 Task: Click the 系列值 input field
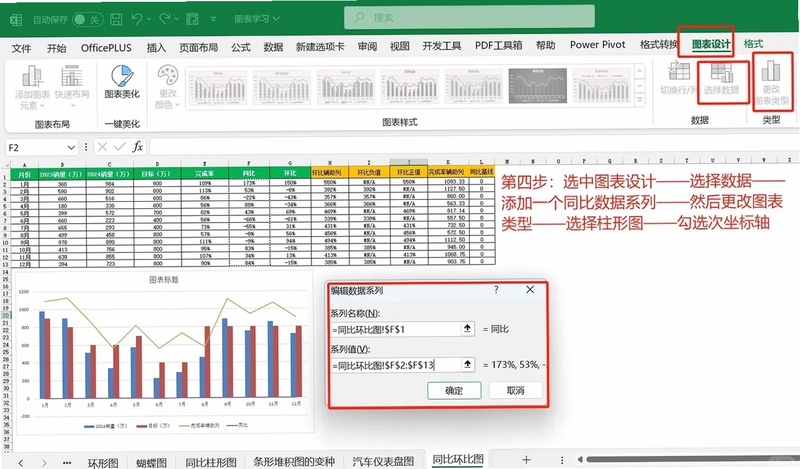395,364
